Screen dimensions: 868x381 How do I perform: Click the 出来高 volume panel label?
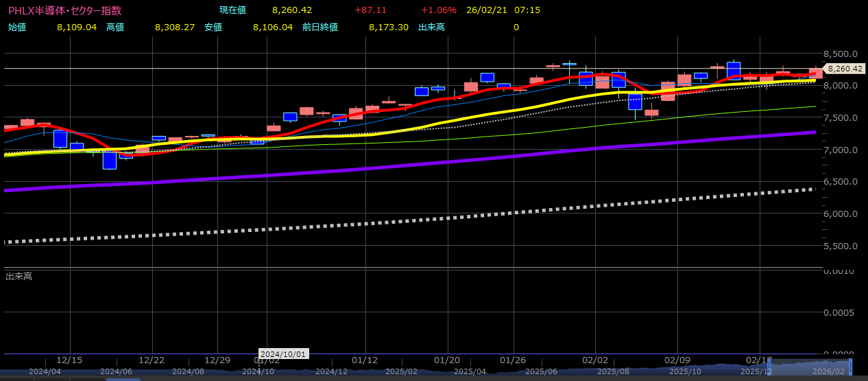click(x=19, y=276)
